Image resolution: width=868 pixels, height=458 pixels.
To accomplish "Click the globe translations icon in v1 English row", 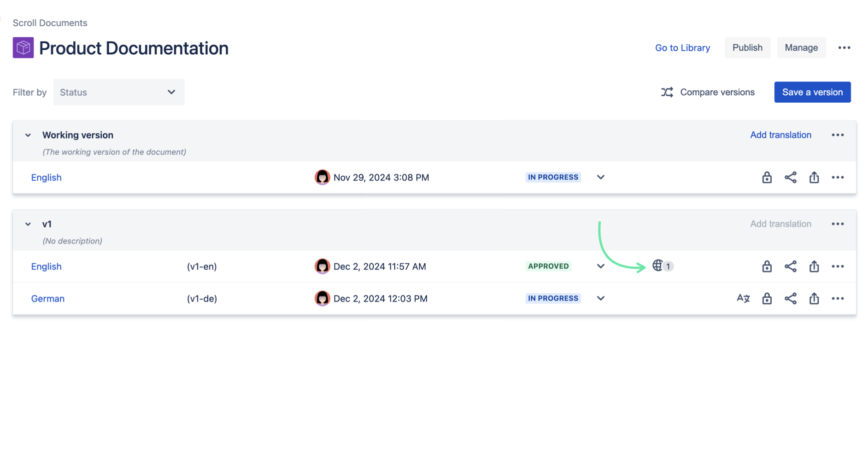I will click(658, 266).
